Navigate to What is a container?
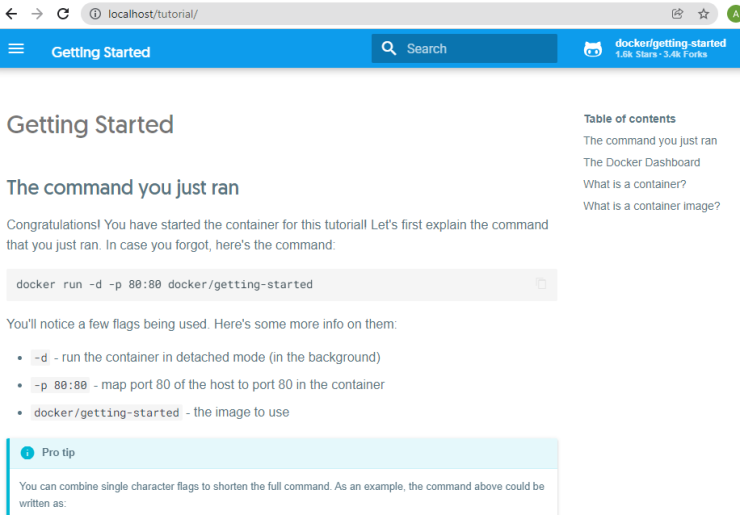This screenshot has height=515, width=740. pos(634,184)
